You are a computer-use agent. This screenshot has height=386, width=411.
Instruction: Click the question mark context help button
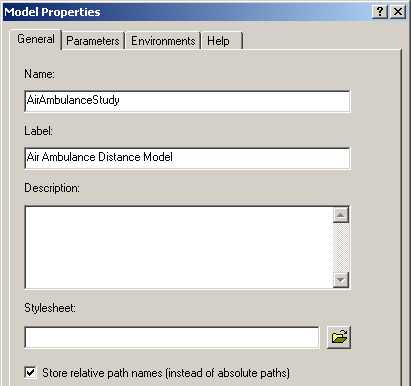(380, 12)
